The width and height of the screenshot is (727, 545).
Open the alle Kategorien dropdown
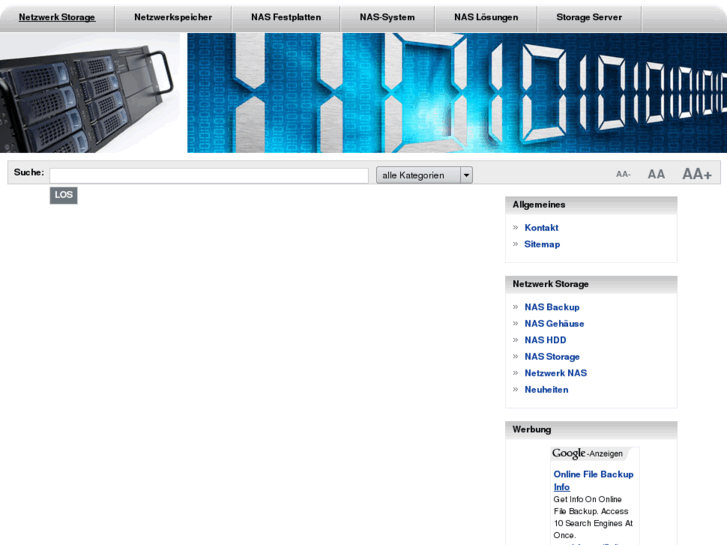tap(424, 175)
